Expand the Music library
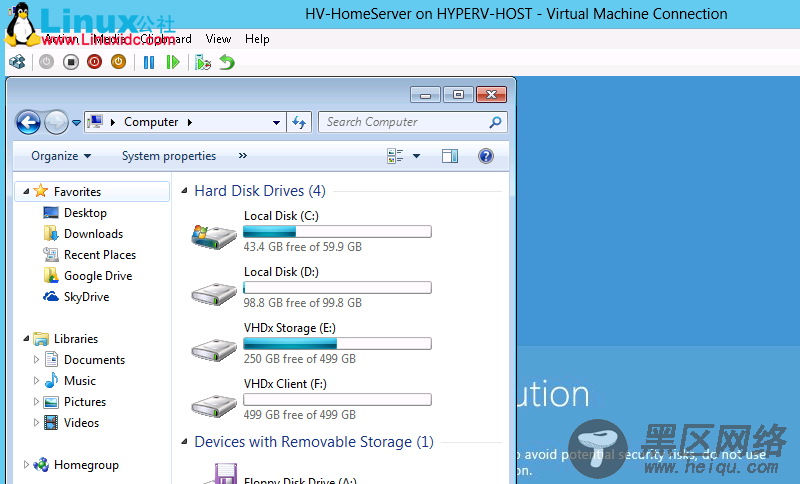Viewport: 800px width, 484px height. click(36, 380)
